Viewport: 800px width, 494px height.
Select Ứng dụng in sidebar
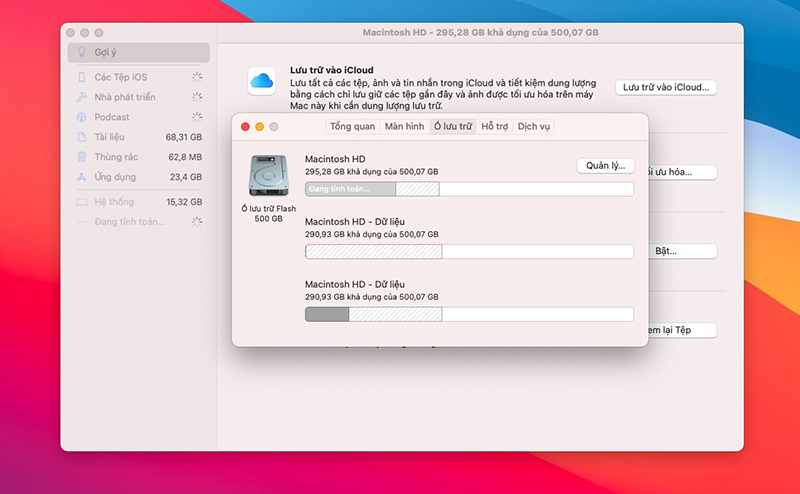[138, 177]
